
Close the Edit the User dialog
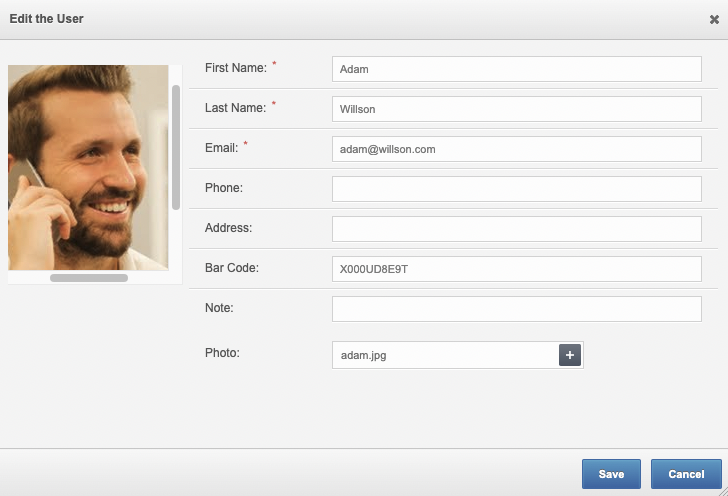point(714,19)
